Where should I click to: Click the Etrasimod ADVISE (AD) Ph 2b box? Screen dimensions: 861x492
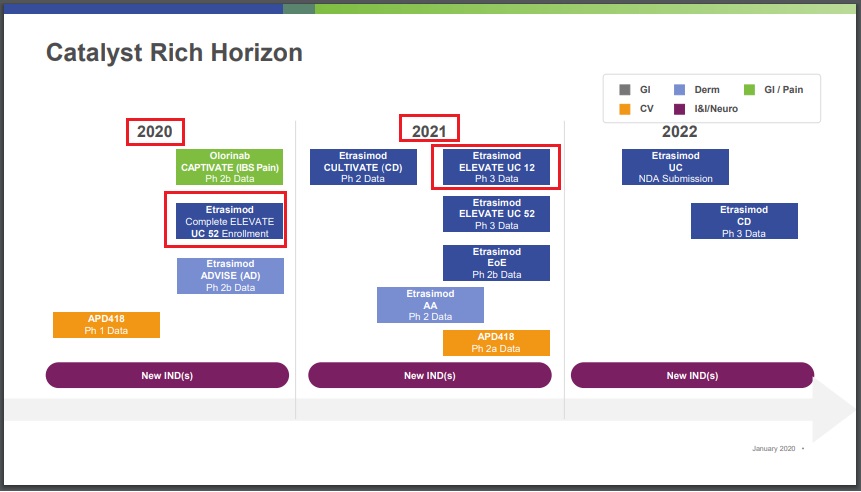tap(230, 276)
